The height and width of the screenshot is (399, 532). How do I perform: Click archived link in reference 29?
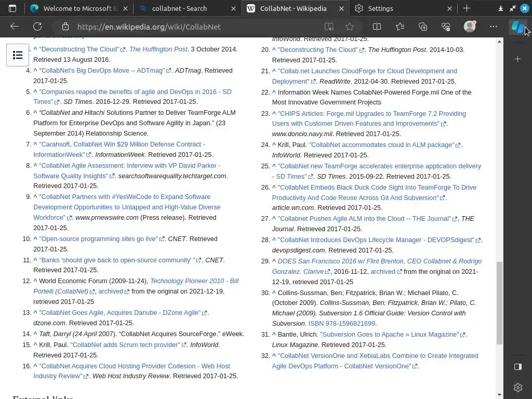click(x=383, y=272)
